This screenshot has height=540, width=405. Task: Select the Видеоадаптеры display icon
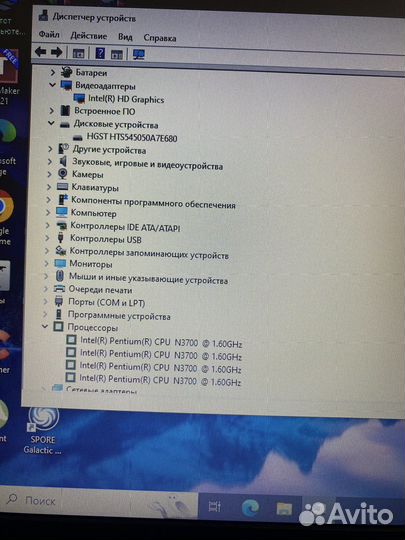[x=66, y=85]
